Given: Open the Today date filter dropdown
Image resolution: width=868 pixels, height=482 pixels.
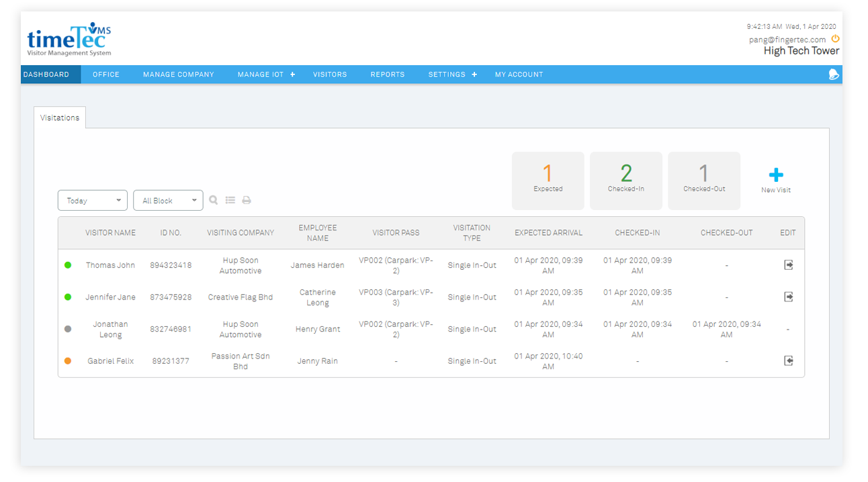Looking at the screenshot, I should tap(93, 200).
